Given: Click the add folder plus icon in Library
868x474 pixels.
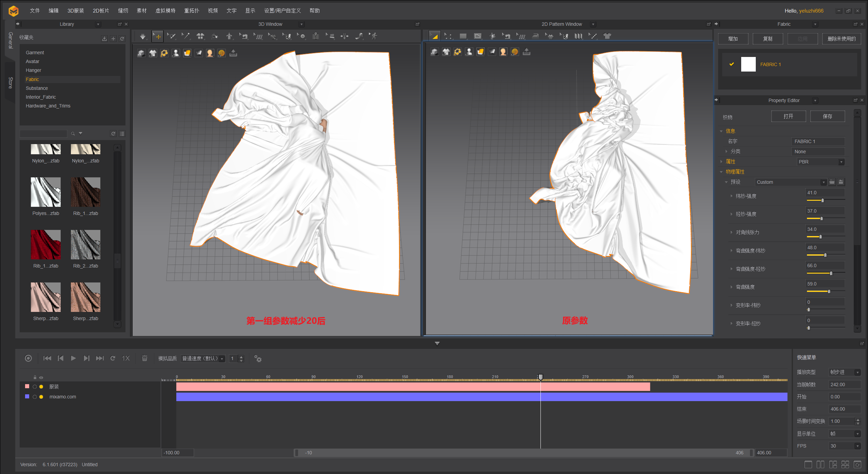Looking at the screenshot, I should click(113, 39).
